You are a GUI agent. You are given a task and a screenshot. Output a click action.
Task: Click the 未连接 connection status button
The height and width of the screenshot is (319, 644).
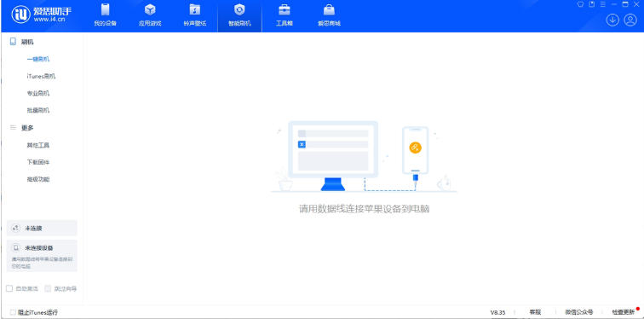[x=42, y=228]
